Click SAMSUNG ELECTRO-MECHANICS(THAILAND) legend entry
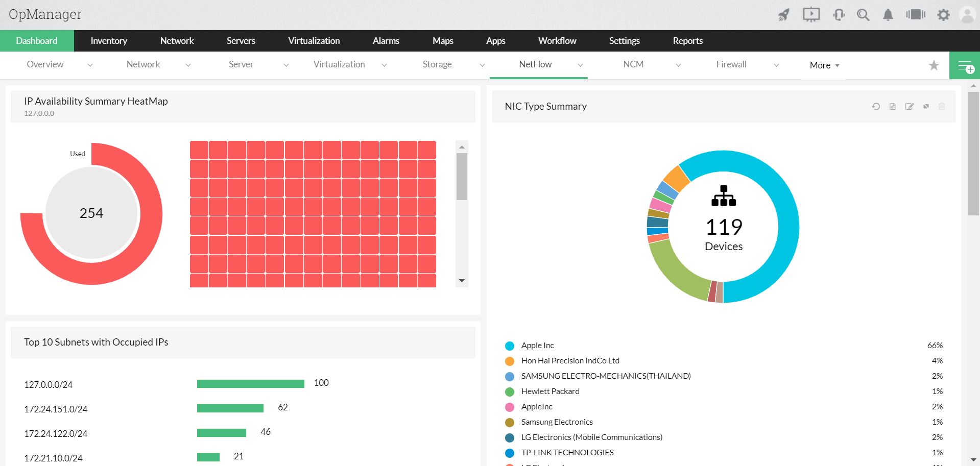Viewport: 980px width, 466px height. pyautogui.click(x=606, y=376)
